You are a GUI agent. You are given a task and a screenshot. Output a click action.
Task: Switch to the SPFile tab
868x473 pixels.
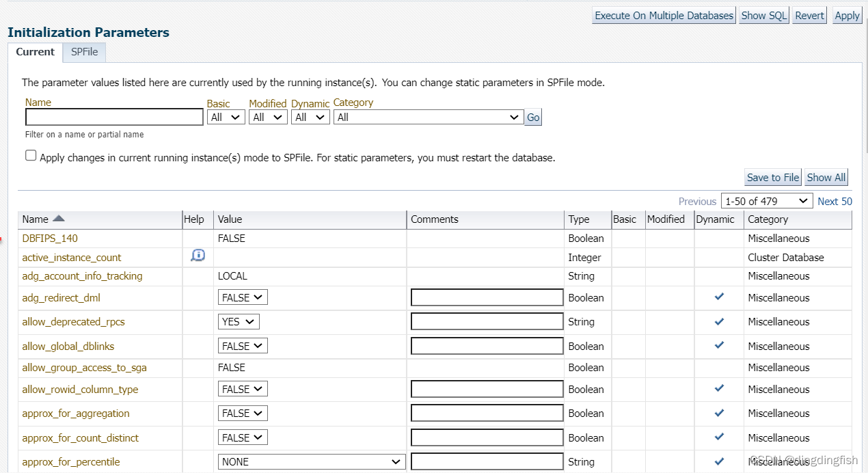point(84,52)
